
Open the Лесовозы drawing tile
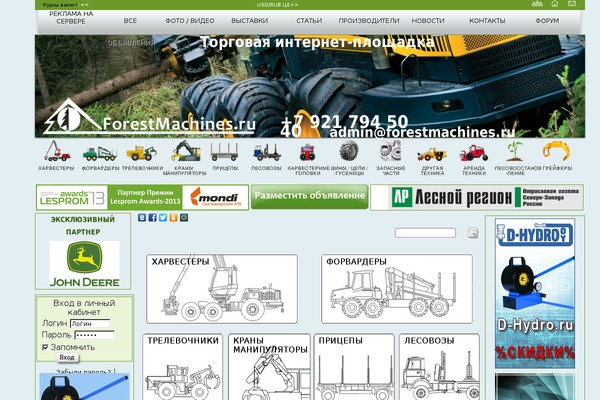(439, 367)
